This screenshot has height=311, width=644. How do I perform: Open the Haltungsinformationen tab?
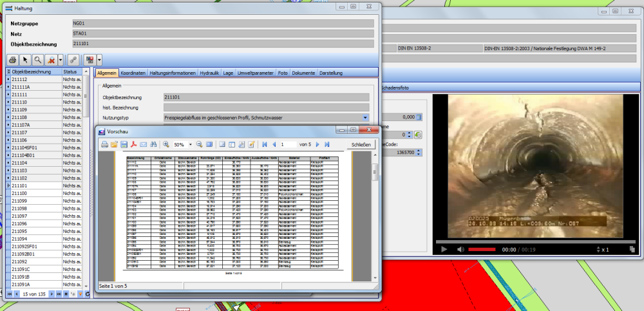(x=173, y=73)
